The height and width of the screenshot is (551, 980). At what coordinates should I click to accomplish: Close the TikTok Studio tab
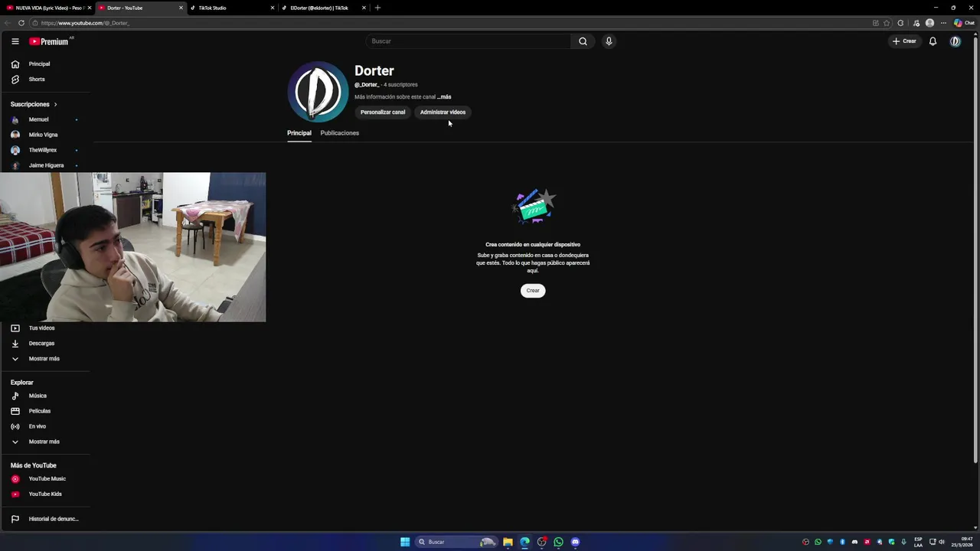(x=272, y=8)
